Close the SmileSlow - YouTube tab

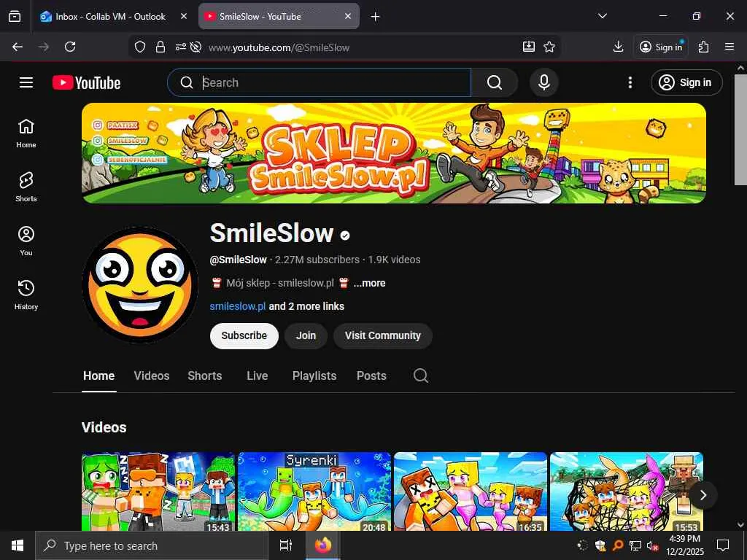[x=348, y=16]
